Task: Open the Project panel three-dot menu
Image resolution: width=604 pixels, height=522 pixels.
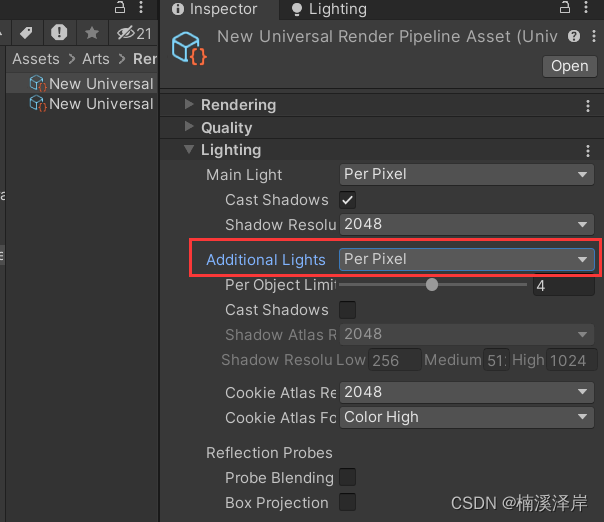Action: click(141, 7)
